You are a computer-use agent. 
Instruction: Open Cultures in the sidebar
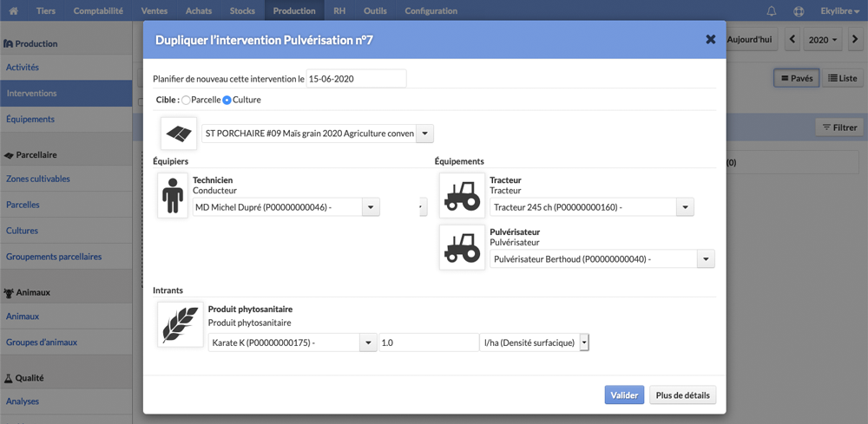click(66, 231)
